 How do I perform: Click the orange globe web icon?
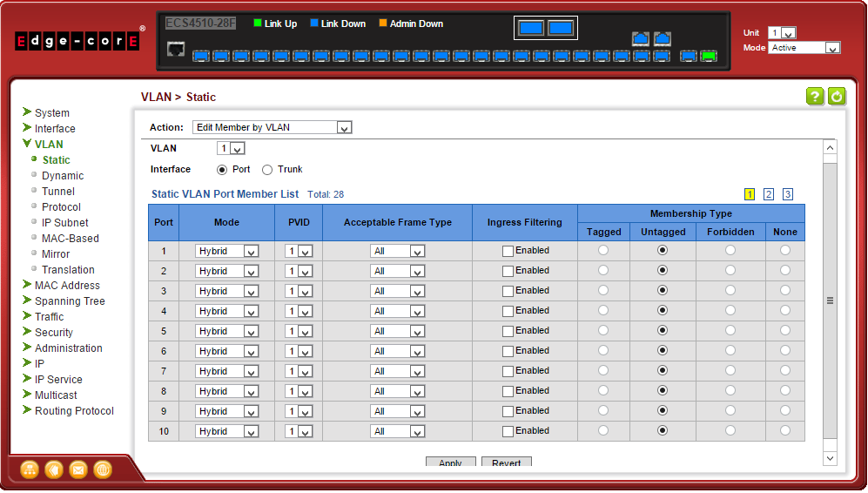(103, 469)
